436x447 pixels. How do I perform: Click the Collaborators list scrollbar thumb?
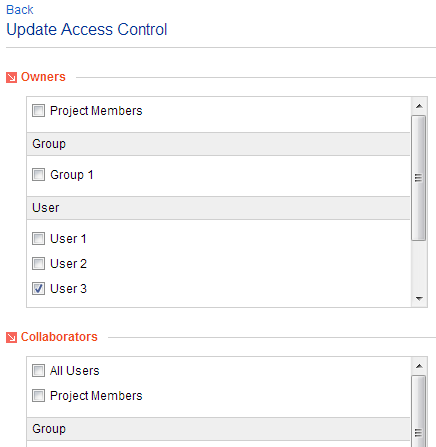[419, 411]
